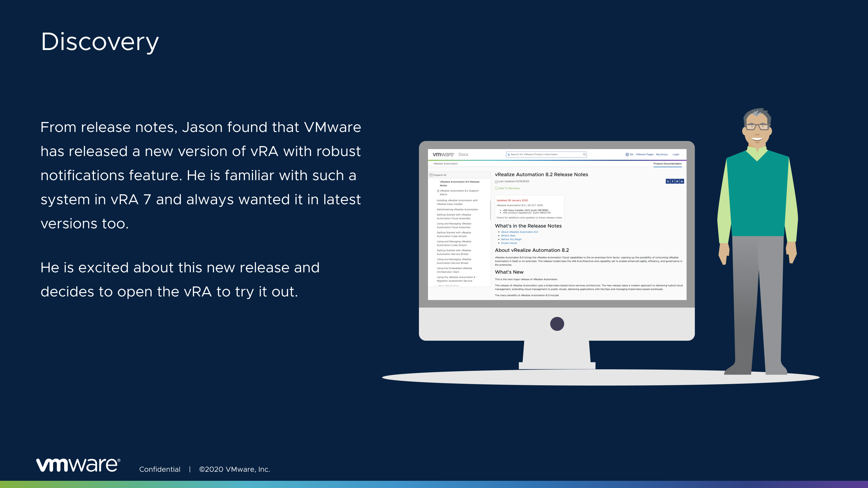Click the calendar icon beside Last Updated

point(496,182)
